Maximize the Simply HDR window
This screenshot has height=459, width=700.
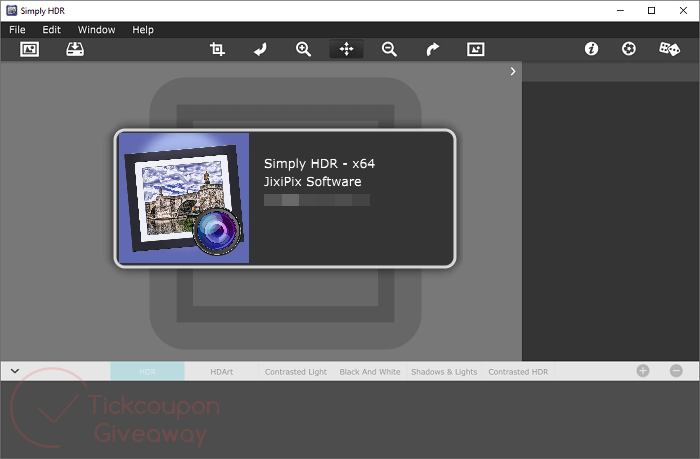click(651, 11)
